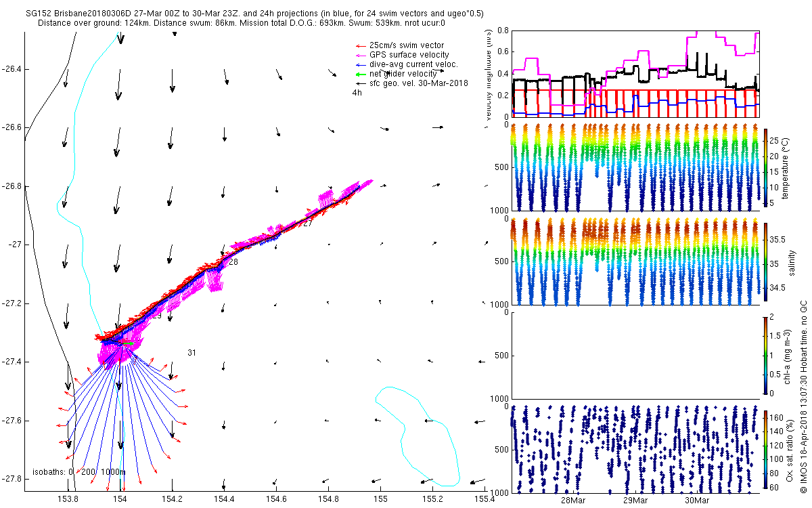Screen dimensions: 812x508
Task: Click the -27.2 latitude tick label
Action: point(12,303)
